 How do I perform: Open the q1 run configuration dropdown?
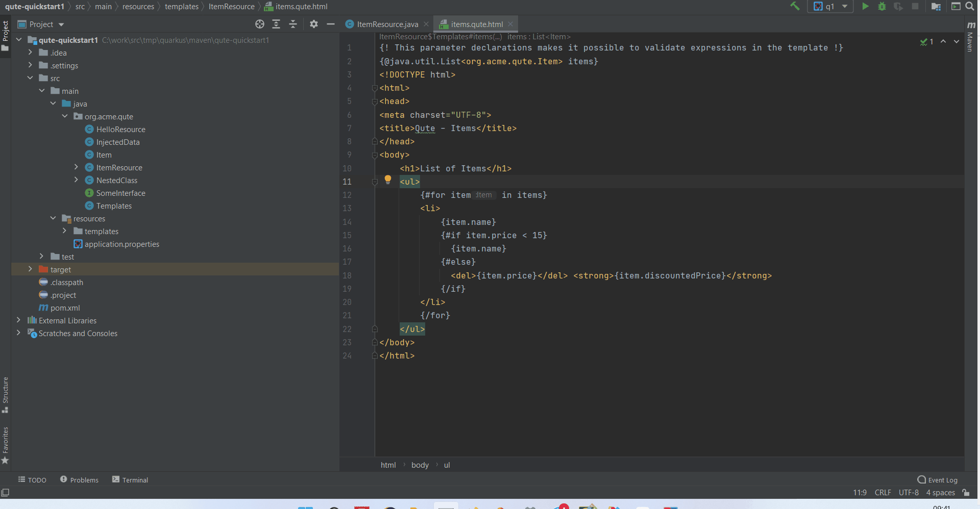[x=845, y=7]
